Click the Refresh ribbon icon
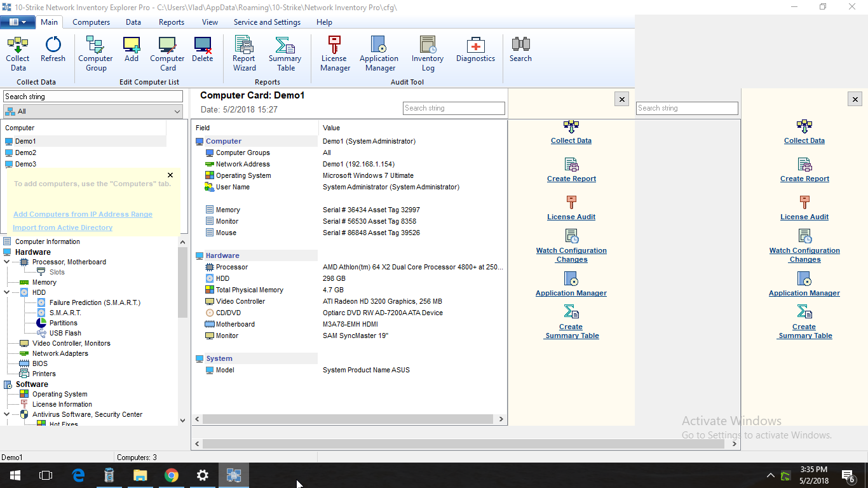Screen dimensions: 868x488 pyautogui.click(x=53, y=50)
